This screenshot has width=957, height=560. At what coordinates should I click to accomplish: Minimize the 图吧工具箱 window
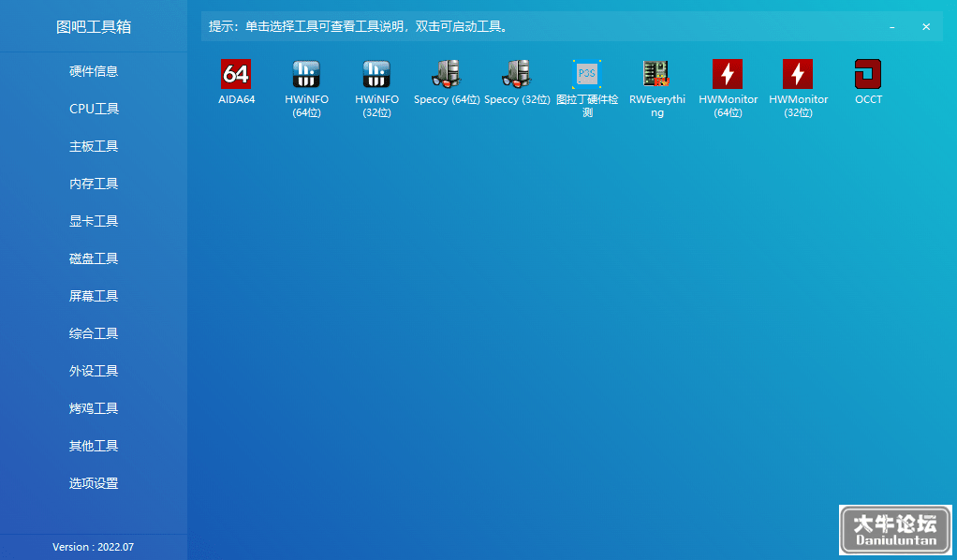(x=892, y=27)
